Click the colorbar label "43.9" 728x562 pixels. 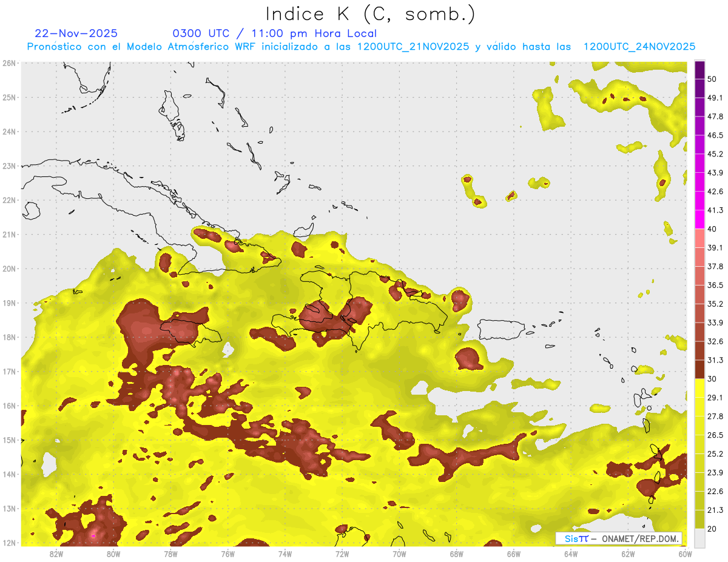point(715,173)
